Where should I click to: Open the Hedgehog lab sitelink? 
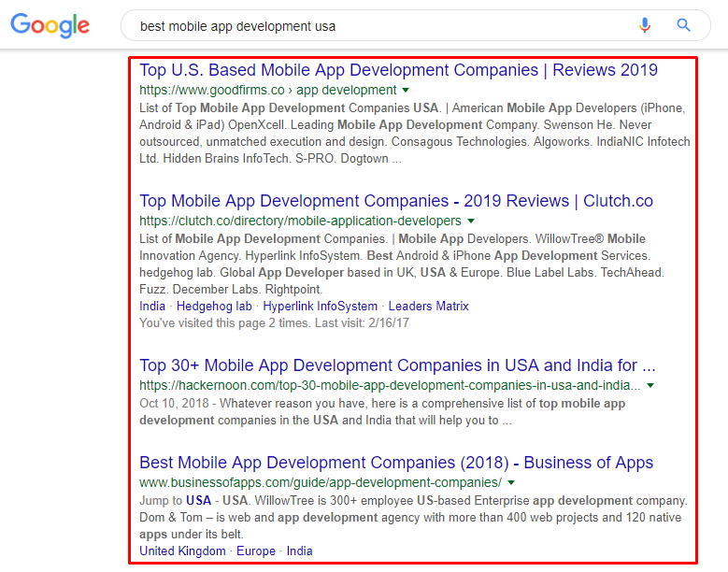click(x=214, y=307)
